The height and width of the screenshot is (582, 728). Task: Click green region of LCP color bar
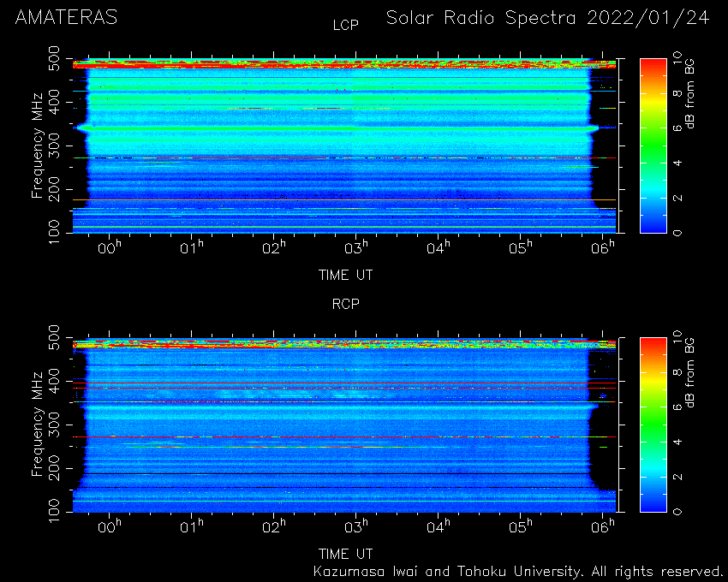(653, 146)
